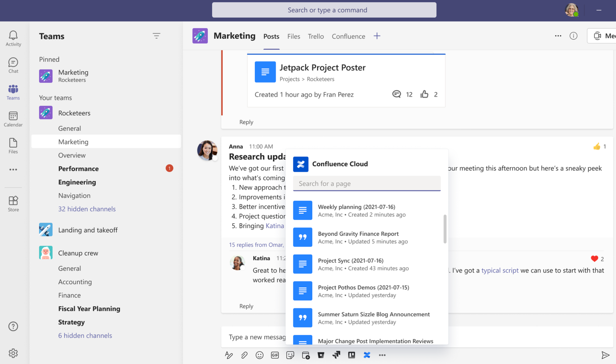616x364 pixels.
Task: Open the Settings gear icon
Action: 13,353
